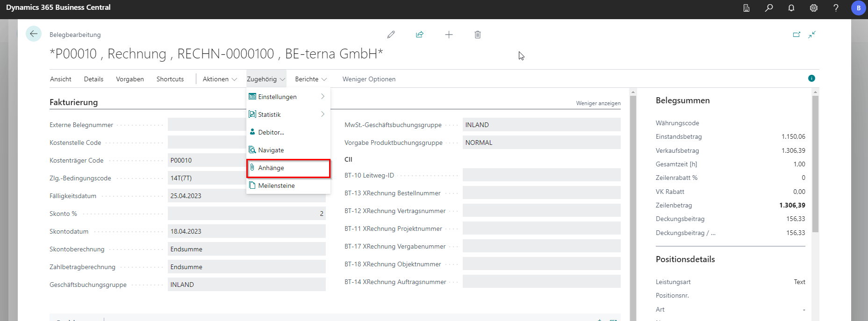Click the pencil edit icon

click(x=391, y=35)
